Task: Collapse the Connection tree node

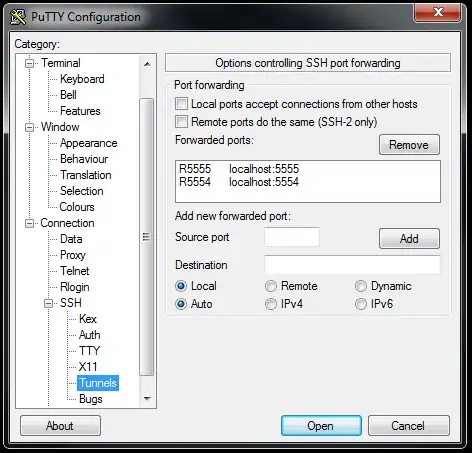Action: [30, 223]
